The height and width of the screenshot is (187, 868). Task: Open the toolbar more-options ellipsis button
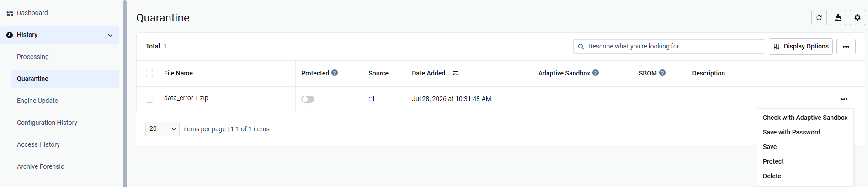click(846, 47)
